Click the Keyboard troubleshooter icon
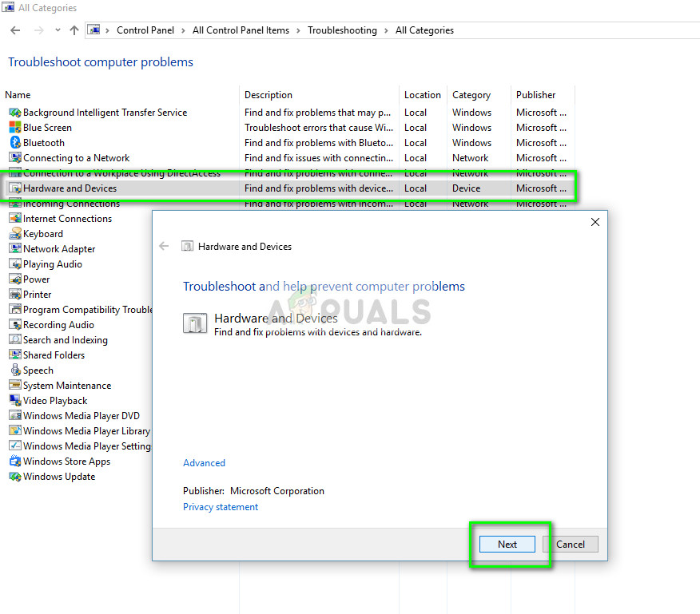This screenshot has height=614, width=700. pos(15,234)
